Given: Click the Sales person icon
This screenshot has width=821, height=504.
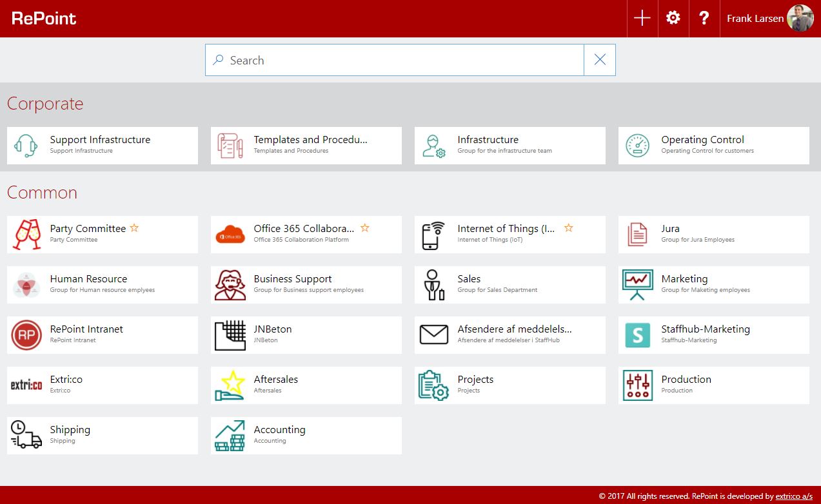Looking at the screenshot, I should coord(433,285).
